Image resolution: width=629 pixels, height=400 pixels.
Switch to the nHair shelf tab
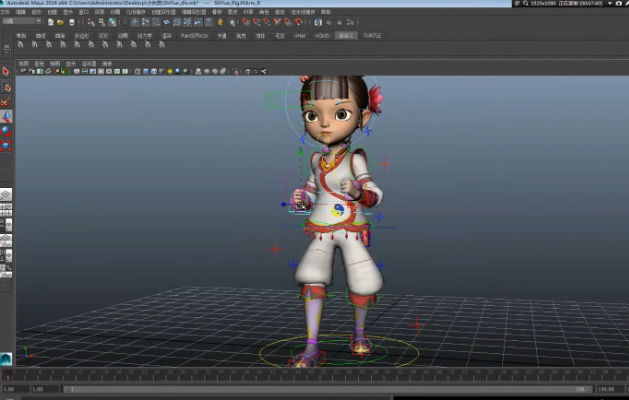300,36
